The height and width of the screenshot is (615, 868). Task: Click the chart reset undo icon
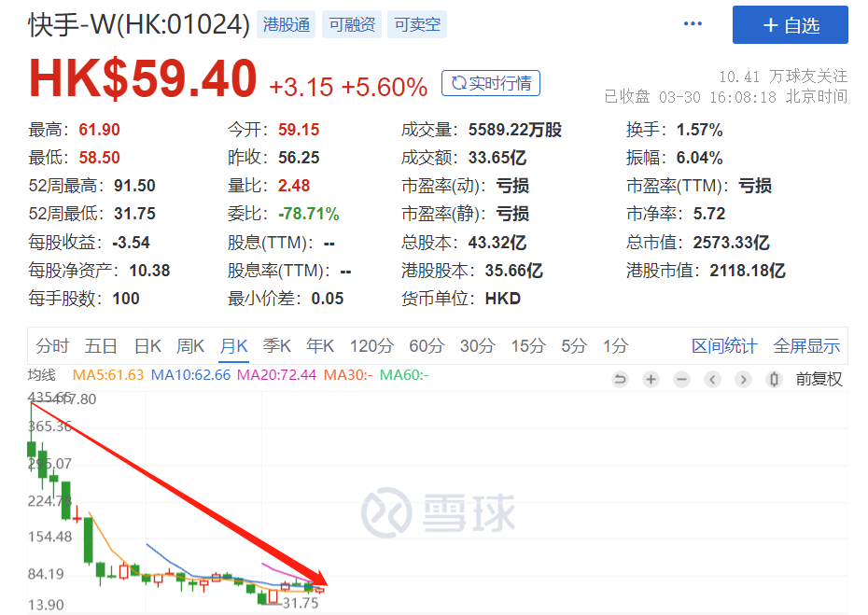tap(620, 379)
